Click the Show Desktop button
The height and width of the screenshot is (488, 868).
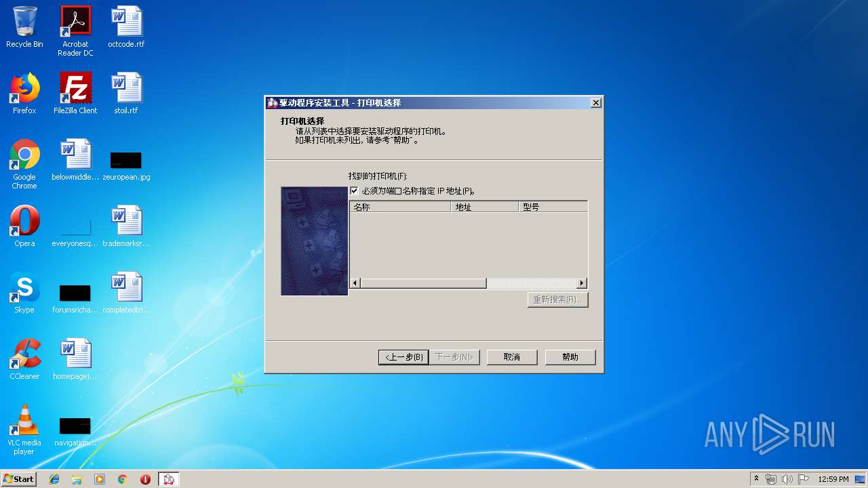[x=861, y=479]
